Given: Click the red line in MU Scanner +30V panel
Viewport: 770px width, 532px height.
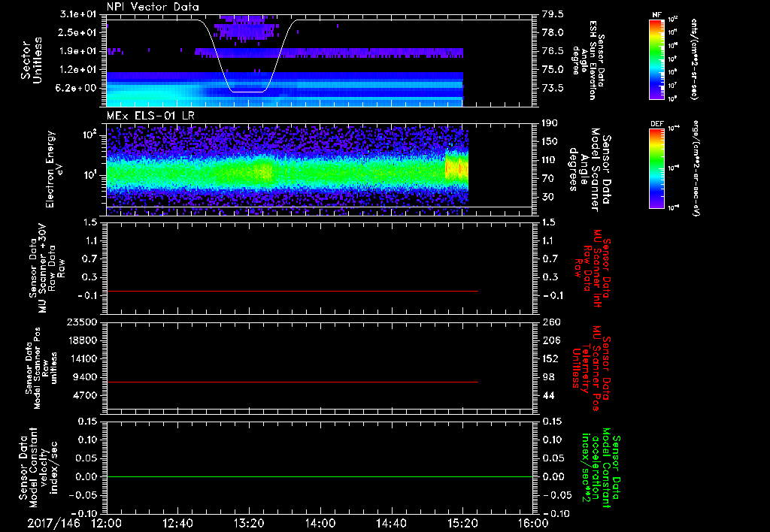Looking at the screenshot, I should coord(293,291).
